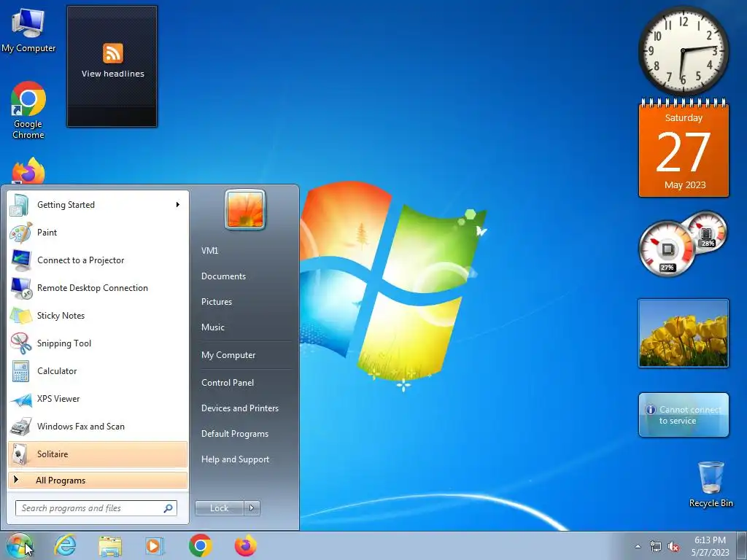Viewport: 747px width, 560px height.
Task: Launch Remote Desktop Connection
Action: click(98, 287)
